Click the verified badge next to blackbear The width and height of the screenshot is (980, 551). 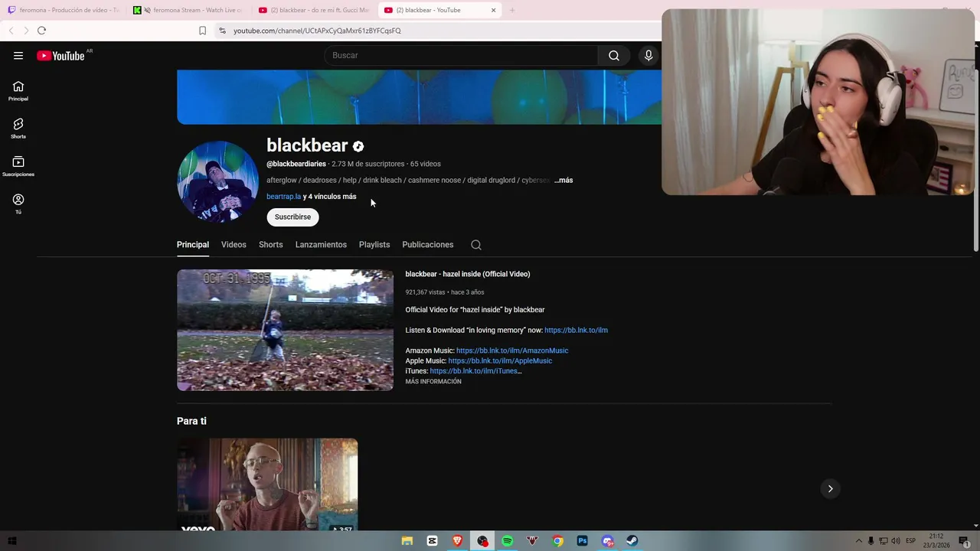358,146
